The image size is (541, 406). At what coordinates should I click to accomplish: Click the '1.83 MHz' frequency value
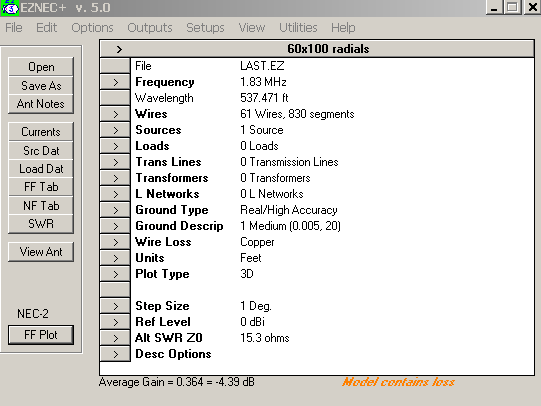tap(263, 82)
